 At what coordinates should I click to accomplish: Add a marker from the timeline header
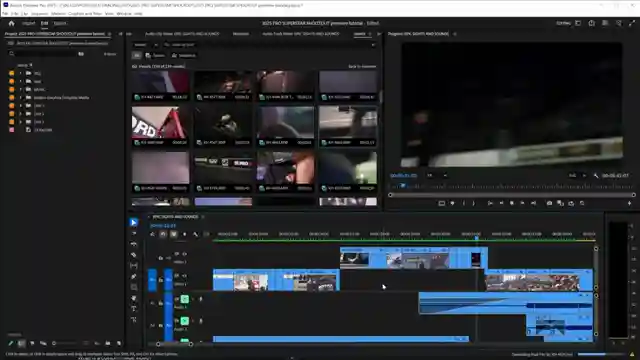184,234
